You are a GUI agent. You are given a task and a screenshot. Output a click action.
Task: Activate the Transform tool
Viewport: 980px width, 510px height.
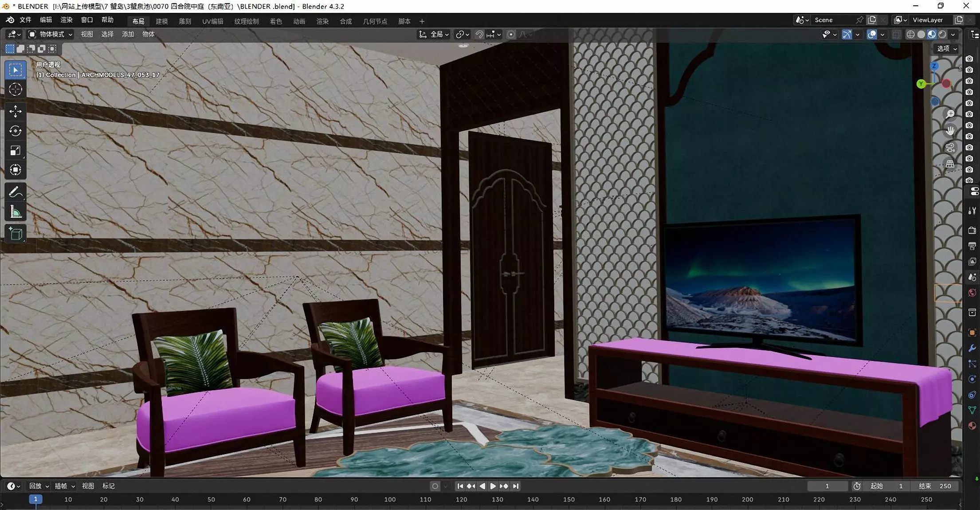coord(16,170)
